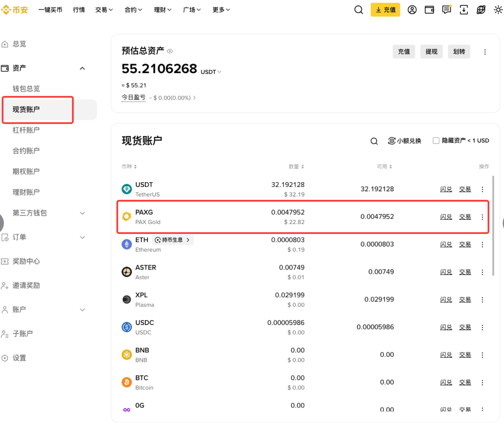504x424 pixels.
Task: Open the search icon in the top navbar
Action: click(358, 10)
